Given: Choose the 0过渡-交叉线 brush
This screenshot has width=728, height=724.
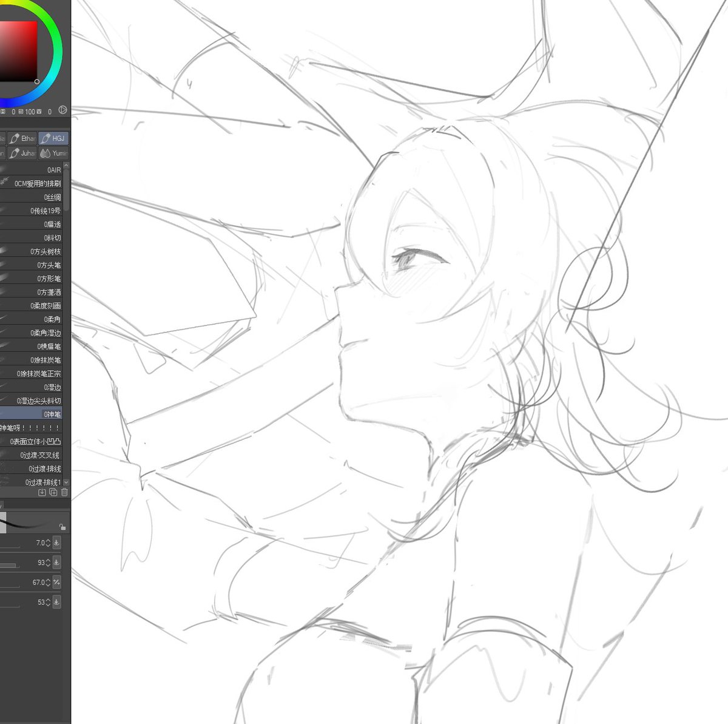Looking at the screenshot, I should tap(31, 455).
